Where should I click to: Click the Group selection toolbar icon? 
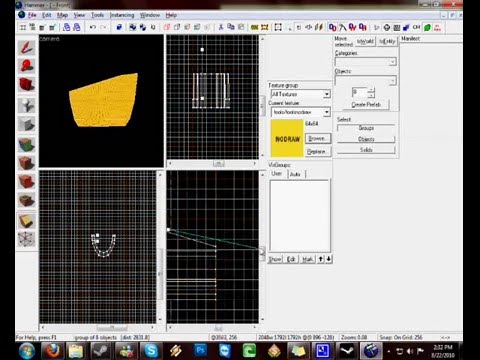[x=132, y=27]
